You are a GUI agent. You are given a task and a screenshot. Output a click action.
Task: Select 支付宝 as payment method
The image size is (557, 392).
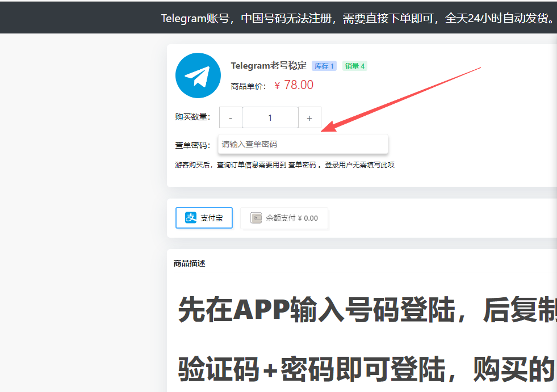coord(204,218)
